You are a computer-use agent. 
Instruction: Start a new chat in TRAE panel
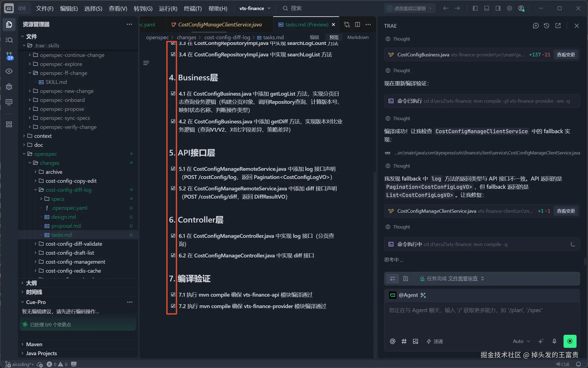[x=535, y=26]
